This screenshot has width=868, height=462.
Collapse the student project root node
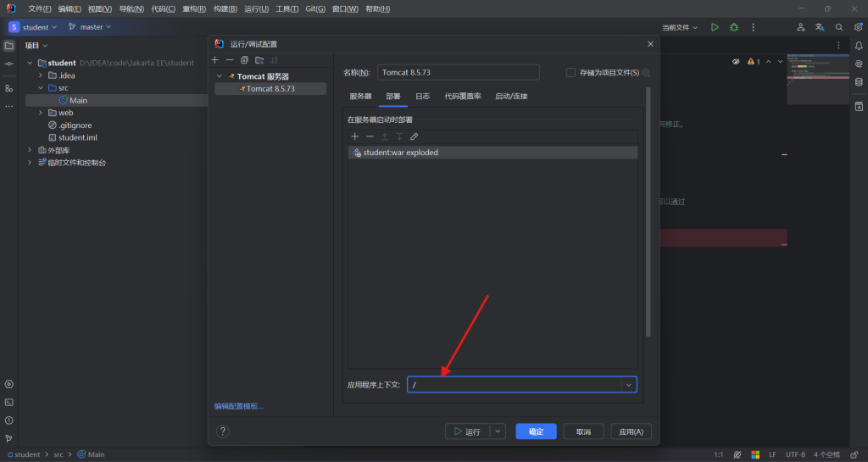[30, 63]
